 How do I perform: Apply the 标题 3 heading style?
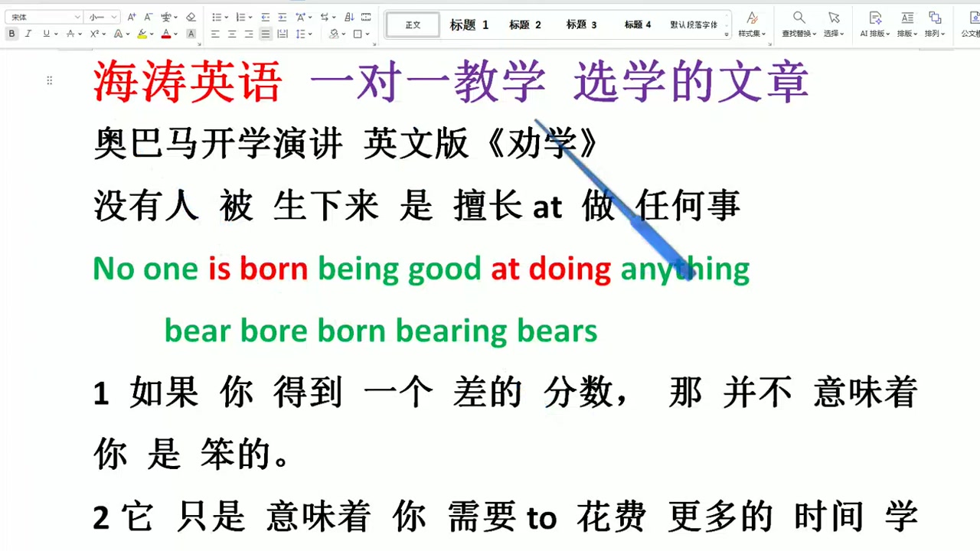[581, 24]
